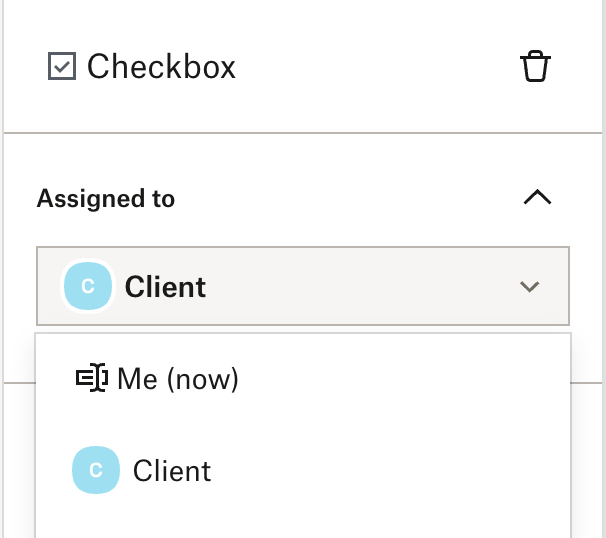
Task: Click the Assigned to section heading
Action: (x=106, y=199)
